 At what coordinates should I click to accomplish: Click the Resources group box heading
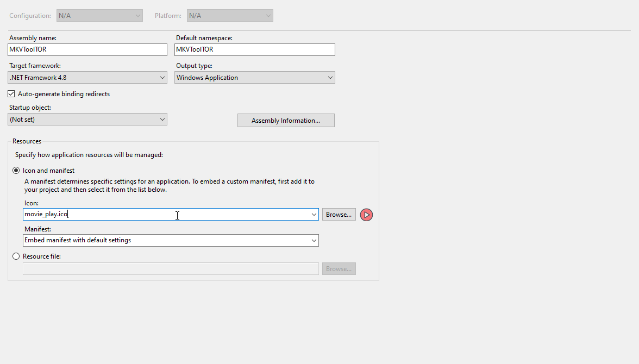[x=27, y=141]
